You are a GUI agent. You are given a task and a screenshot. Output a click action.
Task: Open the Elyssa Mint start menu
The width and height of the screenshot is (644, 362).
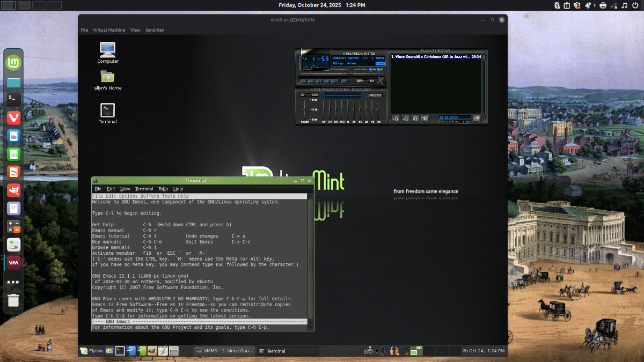pos(91,351)
